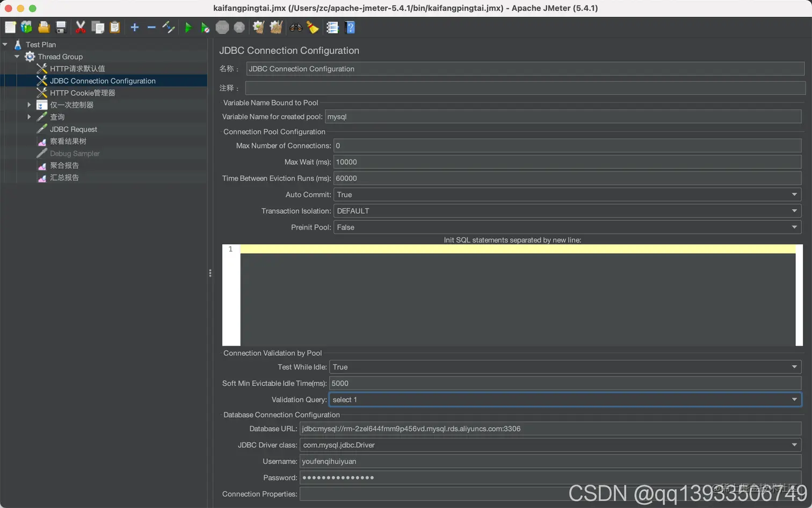Click the 名称 name input field
Screen dimensions: 812x508
pyautogui.click(x=525, y=69)
